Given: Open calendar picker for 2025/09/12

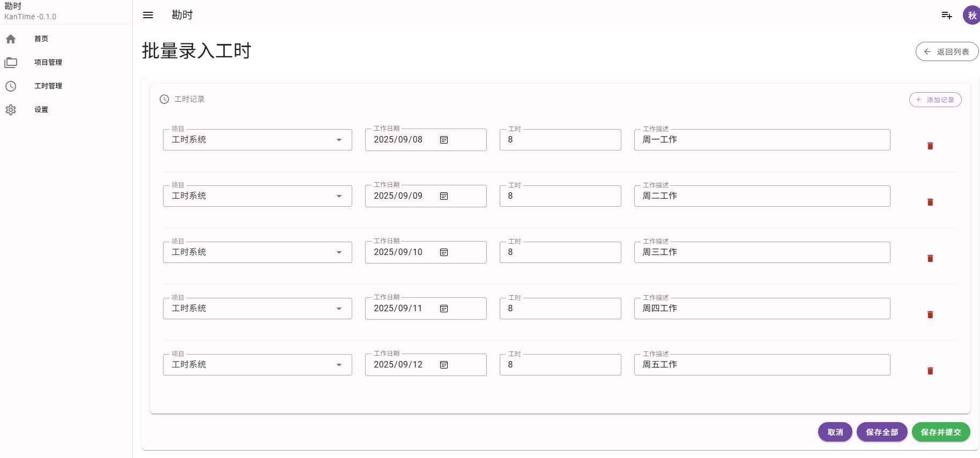Looking at the screenshot, I should click(x=444, y=364).
